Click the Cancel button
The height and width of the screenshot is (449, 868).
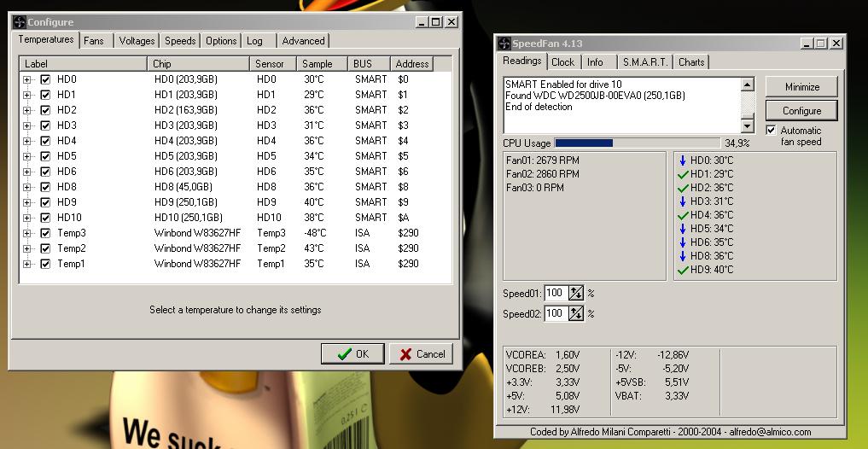coord(422,354)
